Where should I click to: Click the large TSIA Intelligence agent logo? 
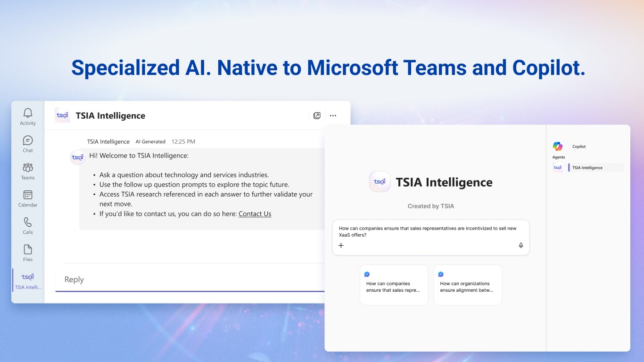pos(380,181)
